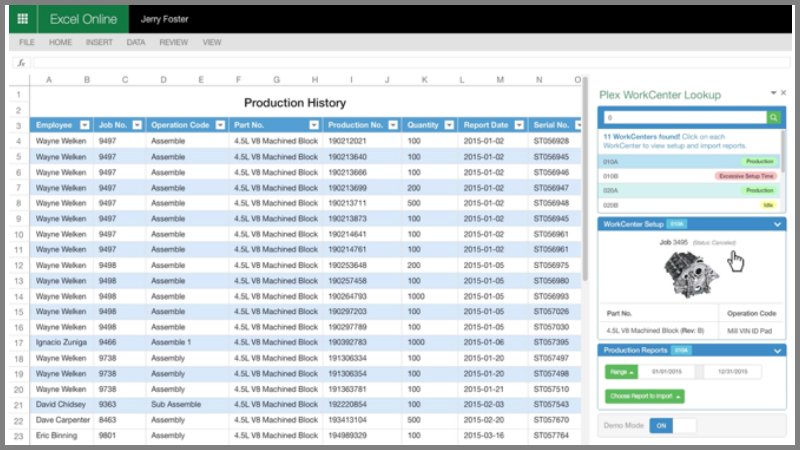
Task: Collapse the WorkCenter Setup section
Action: (x=777, y=224)
